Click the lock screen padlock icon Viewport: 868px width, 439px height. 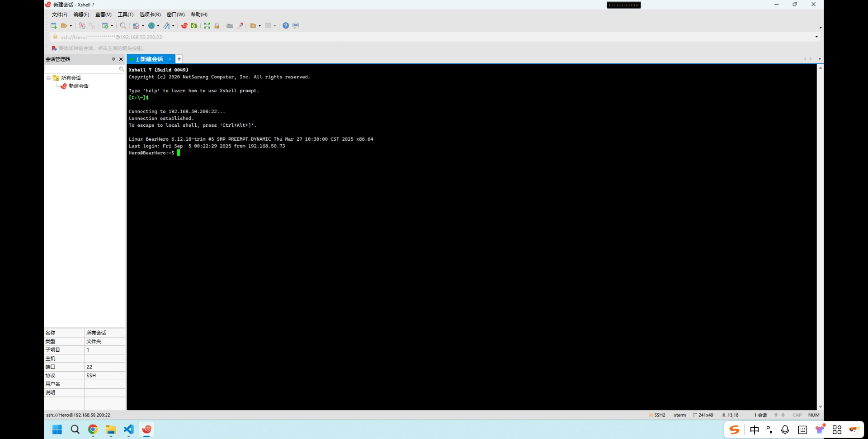coord(217,26)
